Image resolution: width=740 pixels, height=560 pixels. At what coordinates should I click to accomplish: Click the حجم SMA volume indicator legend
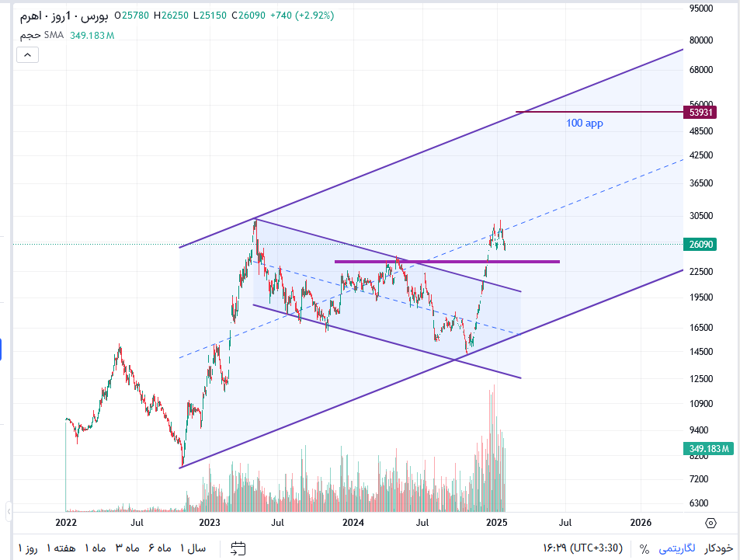coord(41,36)
